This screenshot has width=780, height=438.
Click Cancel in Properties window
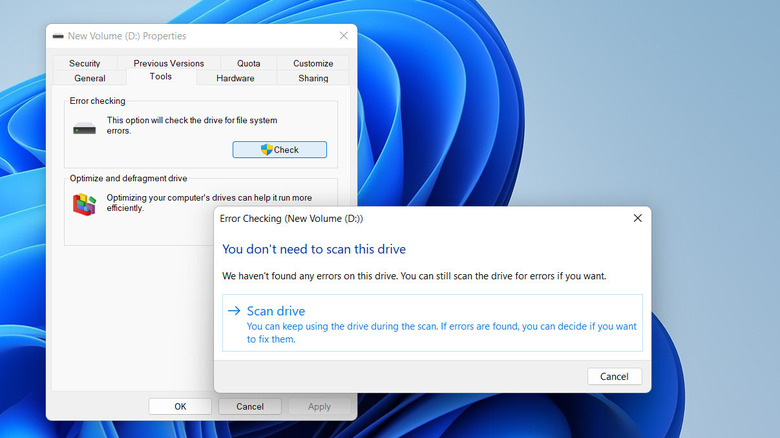[250, 407]
